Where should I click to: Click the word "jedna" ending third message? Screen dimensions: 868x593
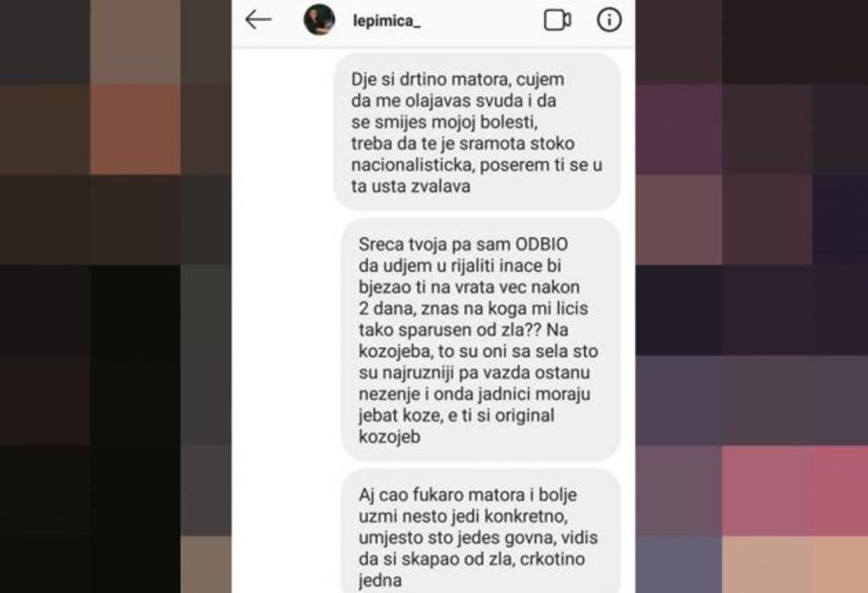380,581
